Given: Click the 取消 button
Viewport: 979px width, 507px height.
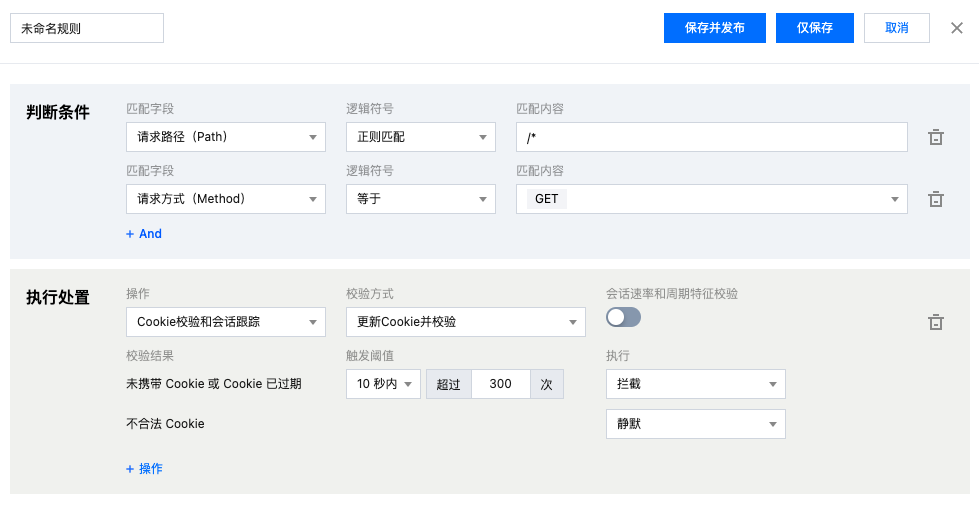Looking at the screenshot, I should tap(897, 28).
